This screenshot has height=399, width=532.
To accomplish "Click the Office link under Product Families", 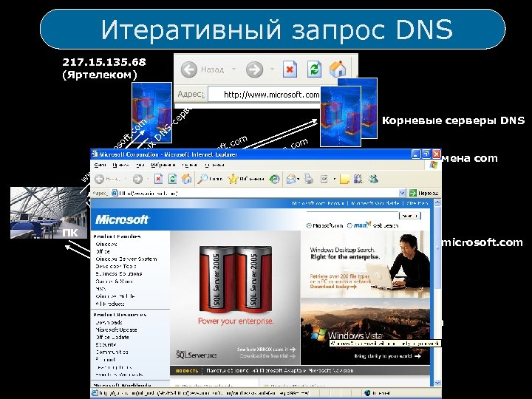I will click(103, 251).
